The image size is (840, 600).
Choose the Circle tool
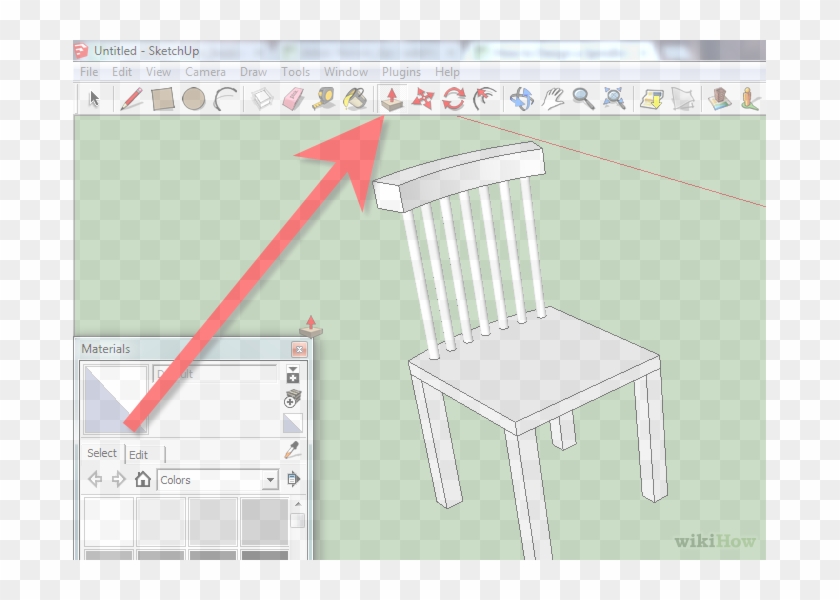[x=193, y=100]
